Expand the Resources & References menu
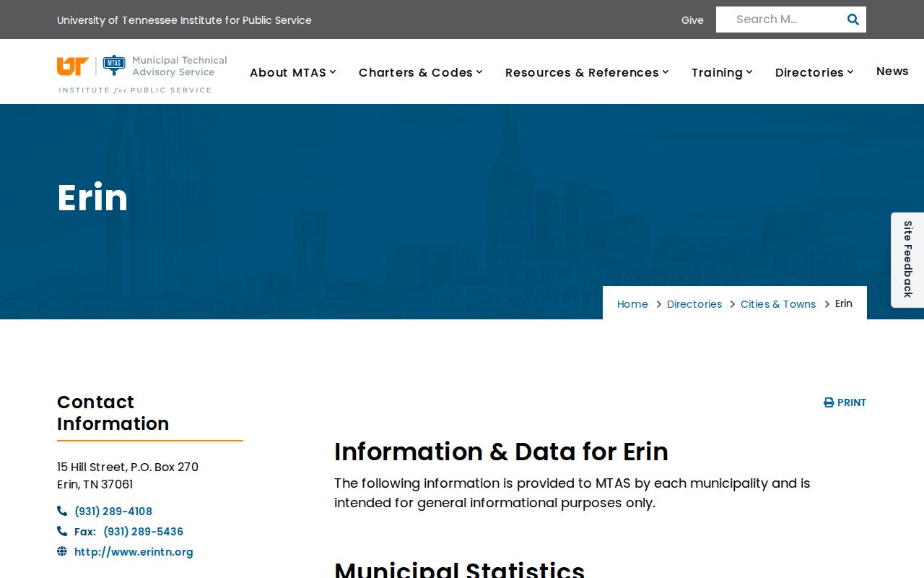Screen dimensions: 924x578 pyautogui.click(x=587, y=72)
